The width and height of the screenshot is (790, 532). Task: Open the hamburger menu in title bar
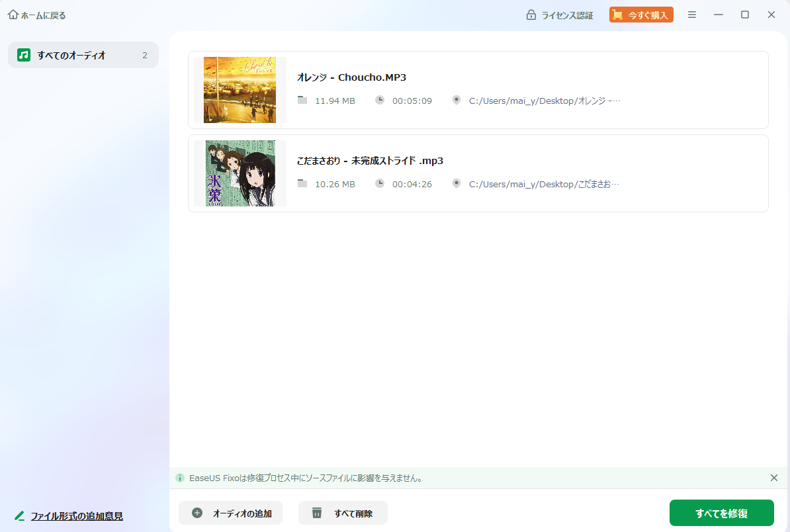click(691, 15)
